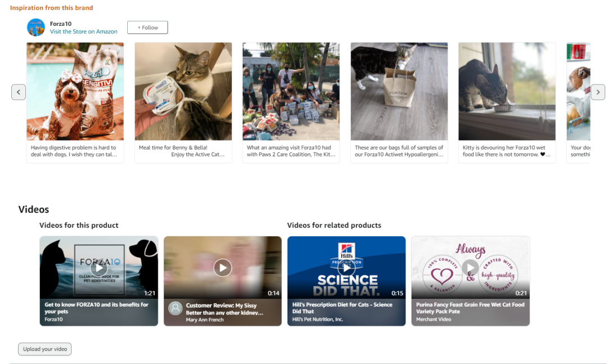Open partially visible dog photo at carousel end
Screen dimensions: 608x364
[x=579, y=92]
